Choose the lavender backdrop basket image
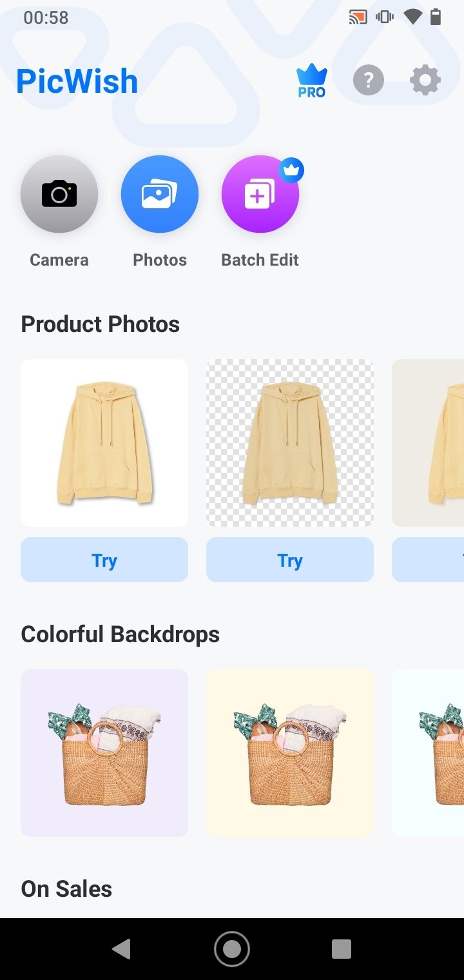Screen dimensions: 464x980 click(104, 753)
